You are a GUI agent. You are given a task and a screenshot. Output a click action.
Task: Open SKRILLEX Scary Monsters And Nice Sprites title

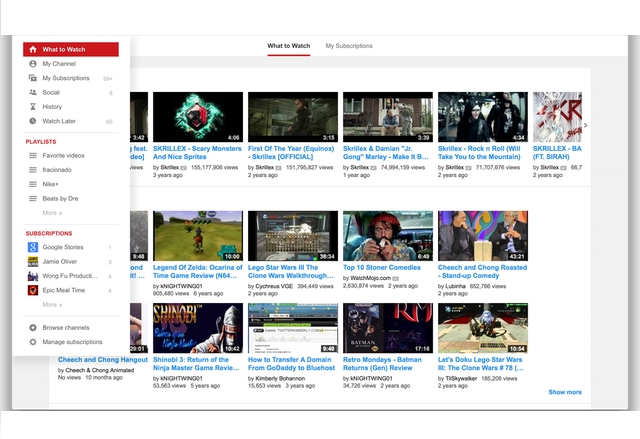pos(197,153)
